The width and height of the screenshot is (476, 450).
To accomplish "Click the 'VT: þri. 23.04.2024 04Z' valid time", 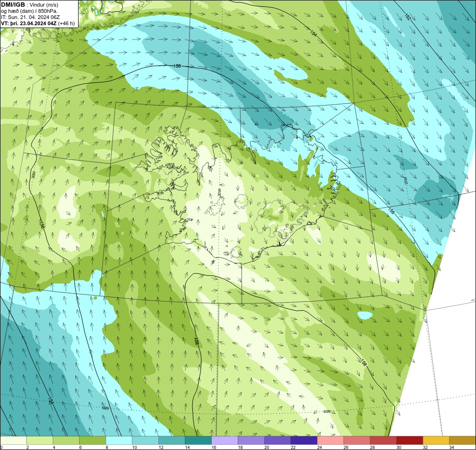I will click(x=29, y=23).
